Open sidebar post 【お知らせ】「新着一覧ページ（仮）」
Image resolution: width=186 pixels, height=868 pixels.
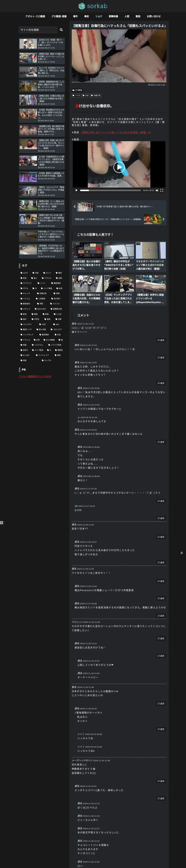(x=42, y=44)
